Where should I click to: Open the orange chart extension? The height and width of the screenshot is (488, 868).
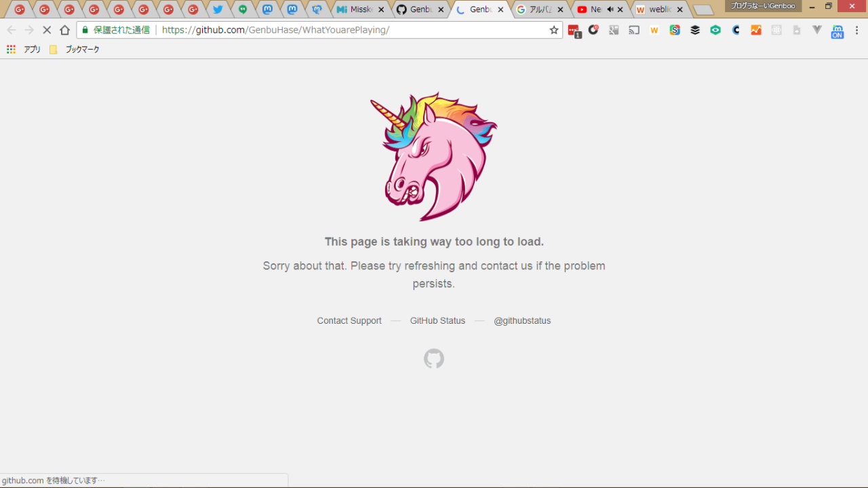756,30
